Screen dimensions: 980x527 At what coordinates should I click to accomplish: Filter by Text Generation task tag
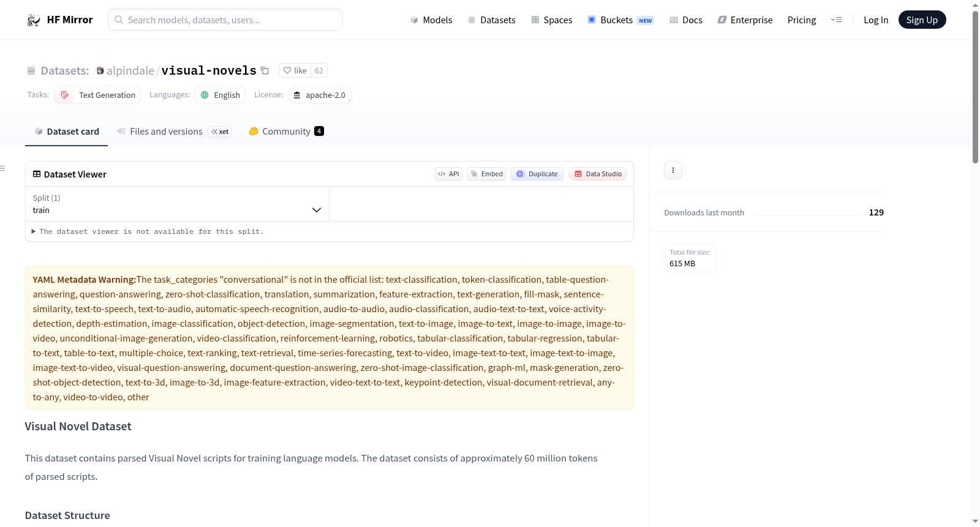pyautogui.click(x=97, y=95)
